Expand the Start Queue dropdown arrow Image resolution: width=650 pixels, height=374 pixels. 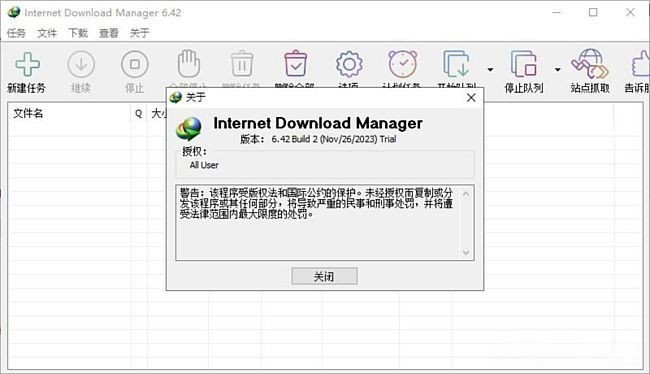[490, 69]
